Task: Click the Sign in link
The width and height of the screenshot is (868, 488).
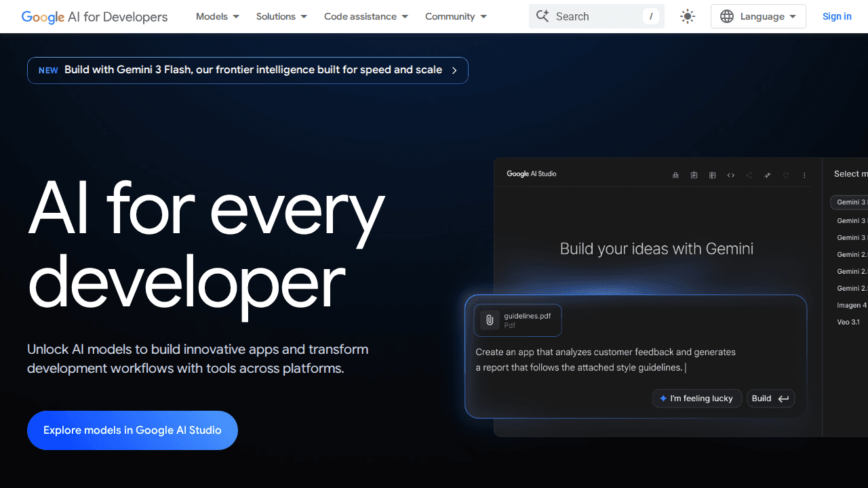Action: click(837, 16)
